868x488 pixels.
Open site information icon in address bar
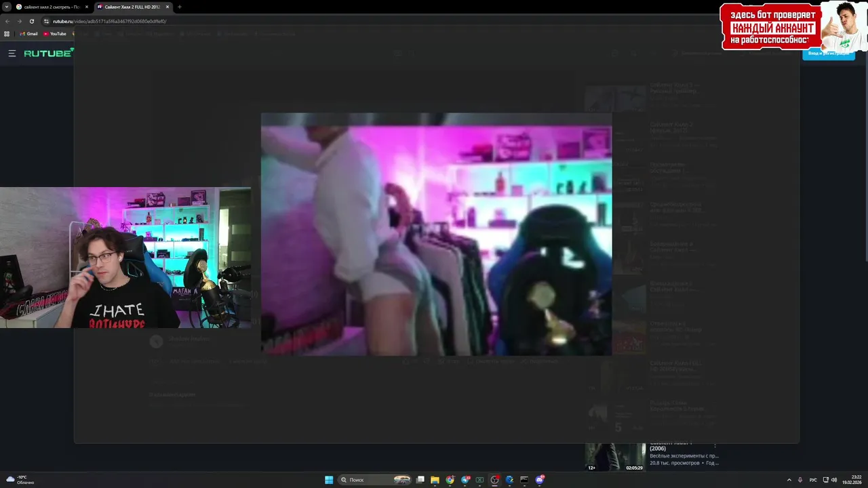pos(46,21)
